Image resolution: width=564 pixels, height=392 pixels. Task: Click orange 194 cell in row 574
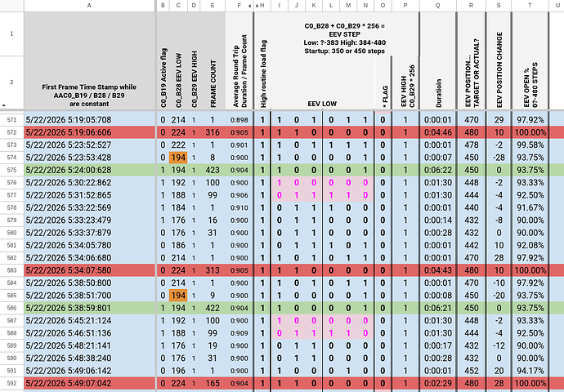tap(178, 158)
